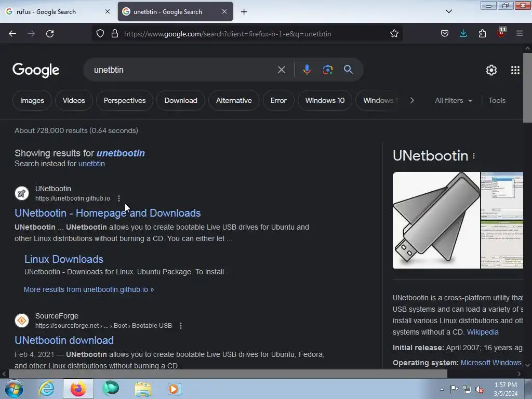Click the horizontal scrollbar thumb
Screen dimensions: 532x399
click(x=228, y=374)
